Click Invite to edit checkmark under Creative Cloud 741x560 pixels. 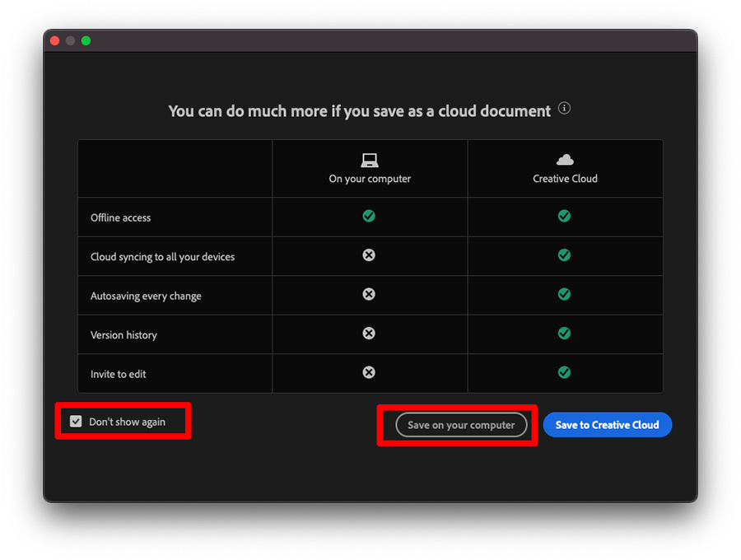[564, 372]
